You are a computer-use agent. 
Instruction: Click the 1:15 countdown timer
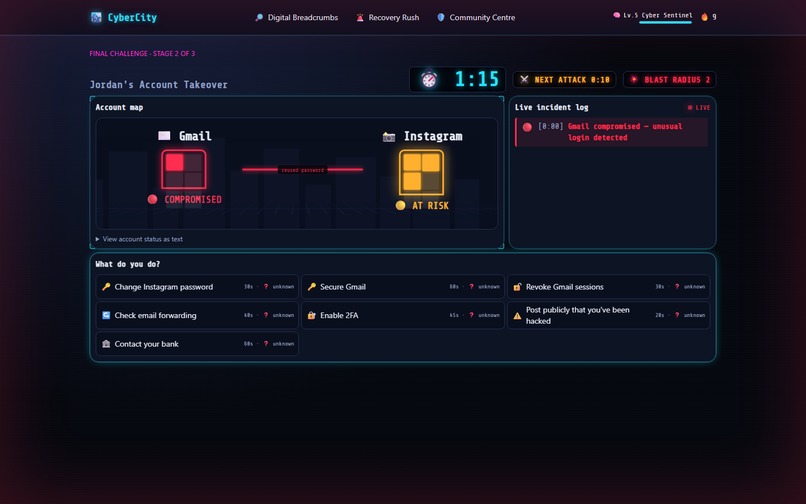pos(477,79)
